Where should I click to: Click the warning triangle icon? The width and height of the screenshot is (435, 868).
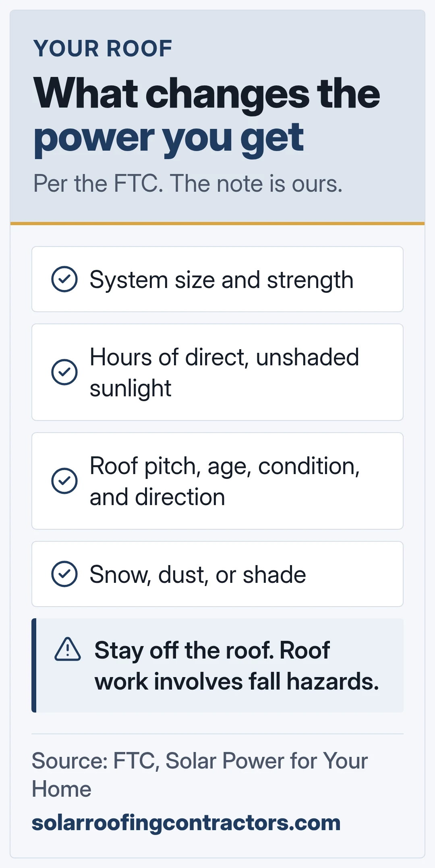(x=68, y=649)
